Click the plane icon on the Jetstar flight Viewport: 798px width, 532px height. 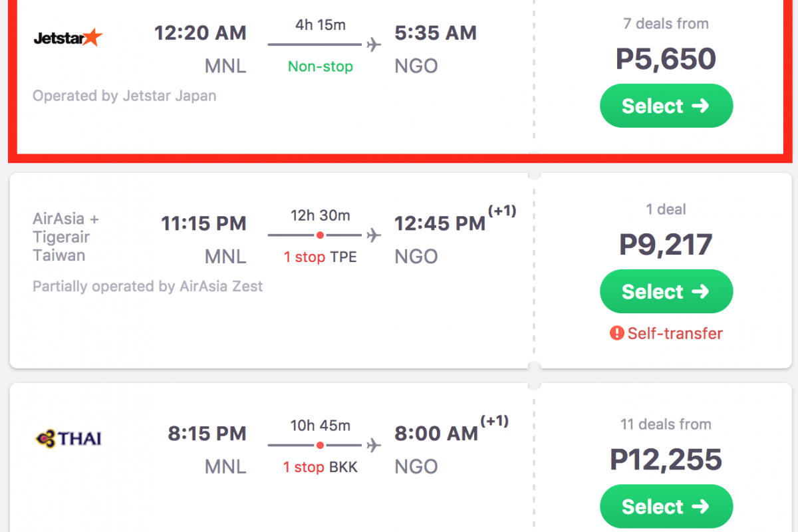coord(374,45)
